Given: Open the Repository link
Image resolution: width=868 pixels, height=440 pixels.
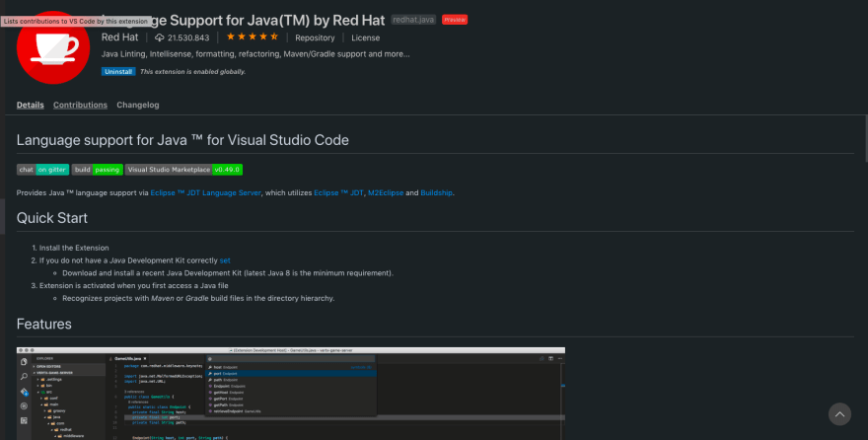Looking at the screenshot, I should 315,37.
